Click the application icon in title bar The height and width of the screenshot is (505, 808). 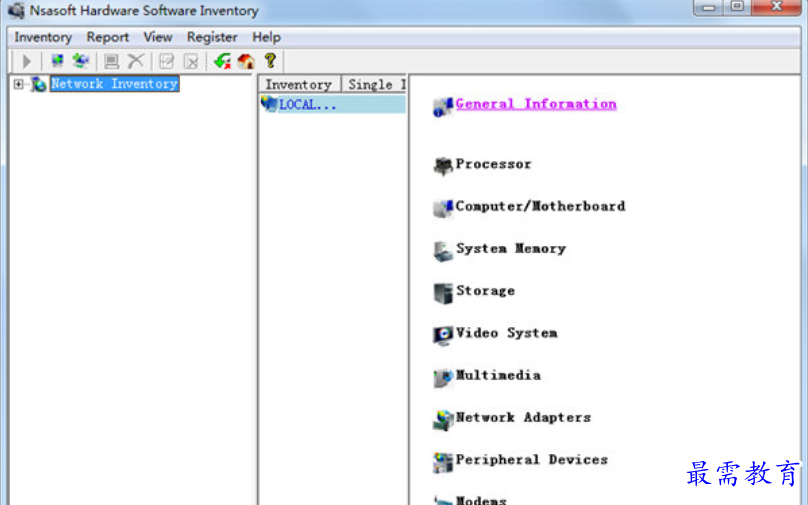16,10
